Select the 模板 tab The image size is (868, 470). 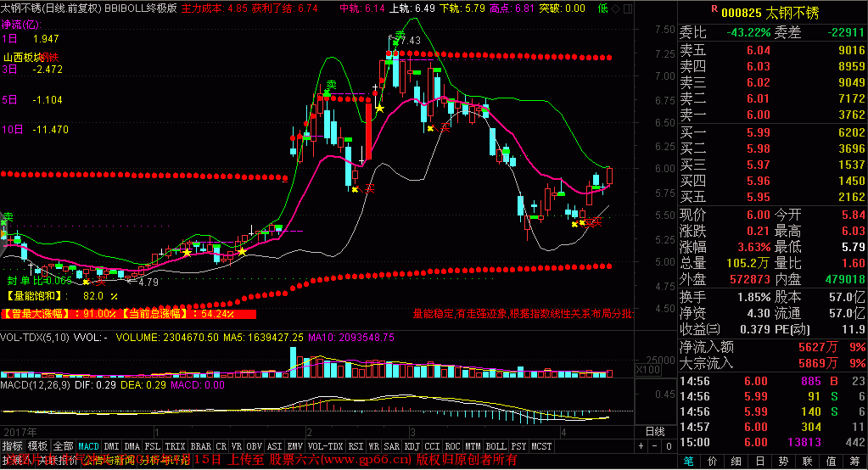click(37, 446)
